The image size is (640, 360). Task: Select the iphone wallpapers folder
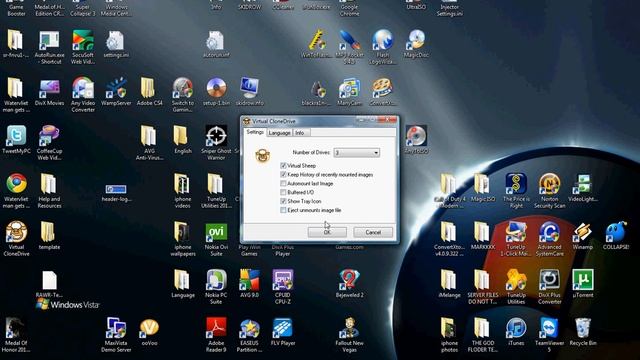pyautogui.click(x=182, y=239)
